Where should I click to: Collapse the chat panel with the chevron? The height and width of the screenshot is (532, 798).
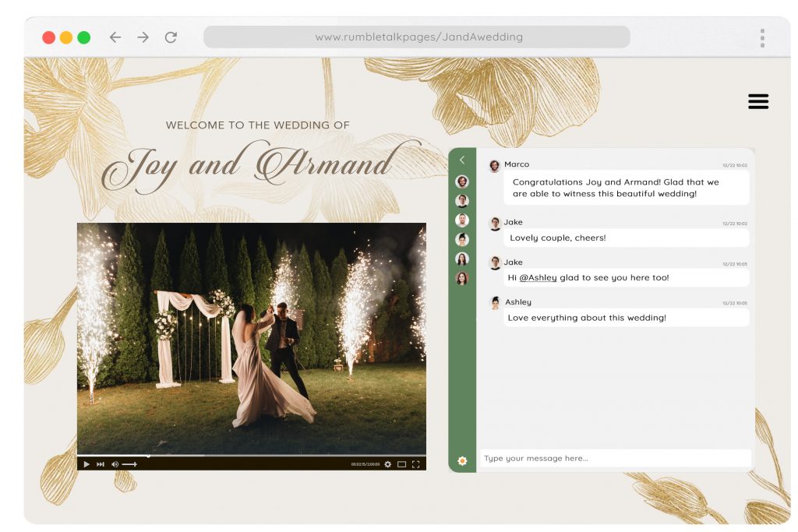click(x=462, y=159)
